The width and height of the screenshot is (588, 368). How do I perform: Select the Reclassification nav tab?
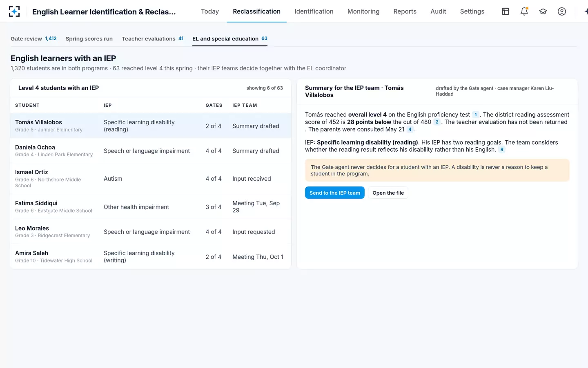pyautogui.click(x=256, y=11)
